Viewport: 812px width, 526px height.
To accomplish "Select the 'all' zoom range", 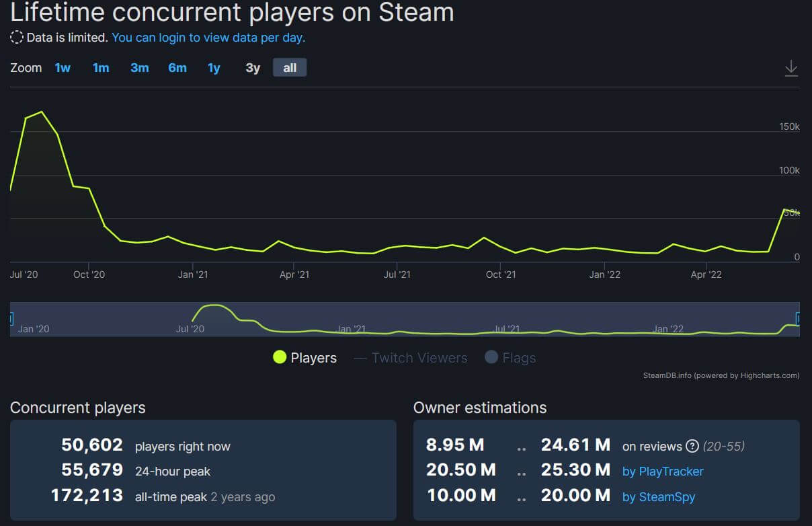I will (290, 68).
